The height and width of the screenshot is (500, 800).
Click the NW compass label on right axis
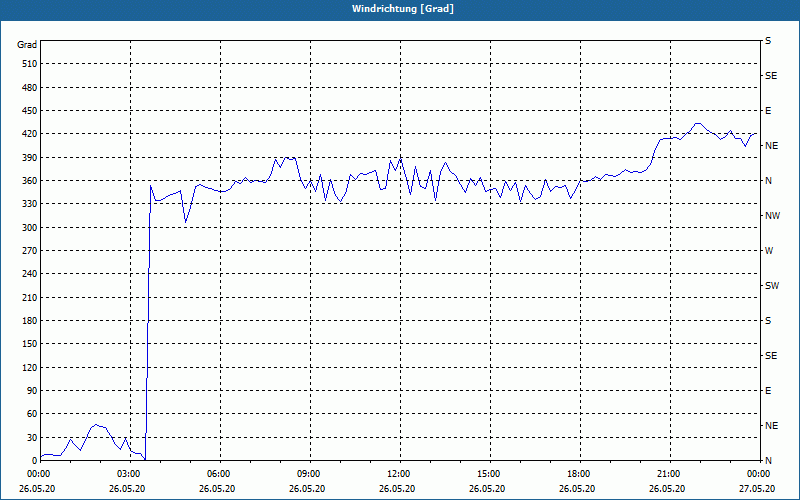772,216
